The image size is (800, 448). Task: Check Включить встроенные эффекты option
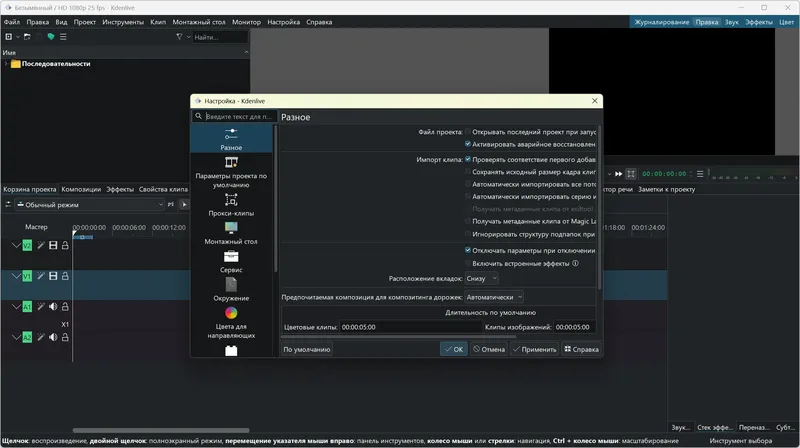tap(468, 263)
